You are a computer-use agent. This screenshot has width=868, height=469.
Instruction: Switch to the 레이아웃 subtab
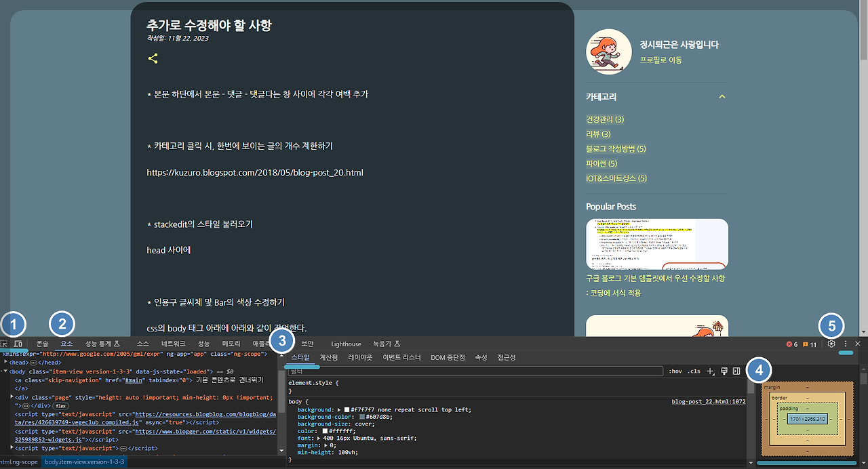point(360,357)
